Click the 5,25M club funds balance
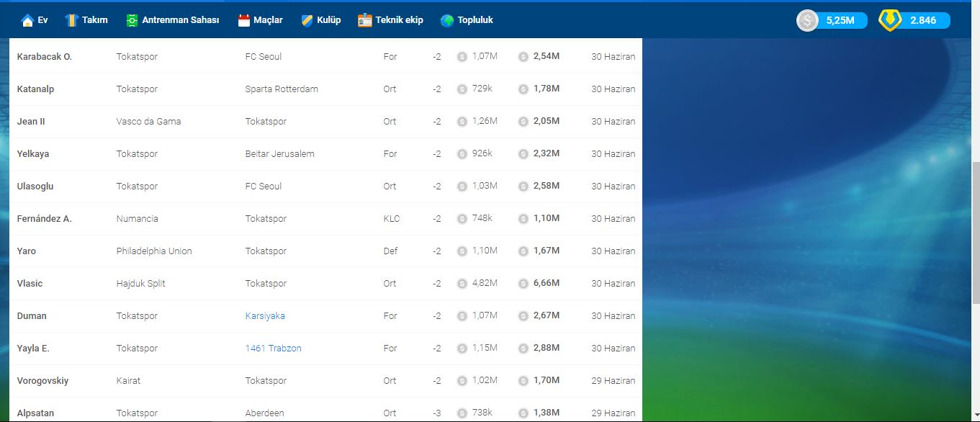Viewport: 980px width, 422px height. (840, 20)
